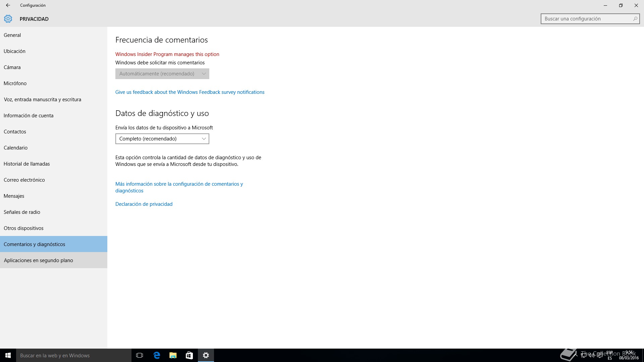Open the Action Center notifications icon
This screenshot has height=362, width=644.
click(600, 355)
